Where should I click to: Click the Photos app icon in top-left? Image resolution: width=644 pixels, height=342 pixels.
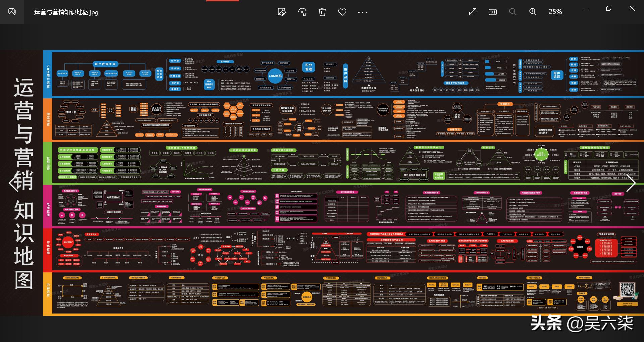12,12
